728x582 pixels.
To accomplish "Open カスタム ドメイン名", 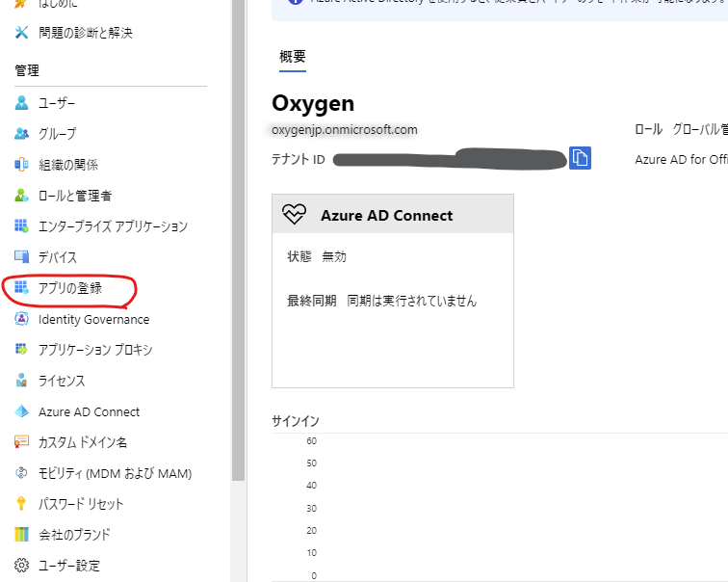I will (83, 442).
